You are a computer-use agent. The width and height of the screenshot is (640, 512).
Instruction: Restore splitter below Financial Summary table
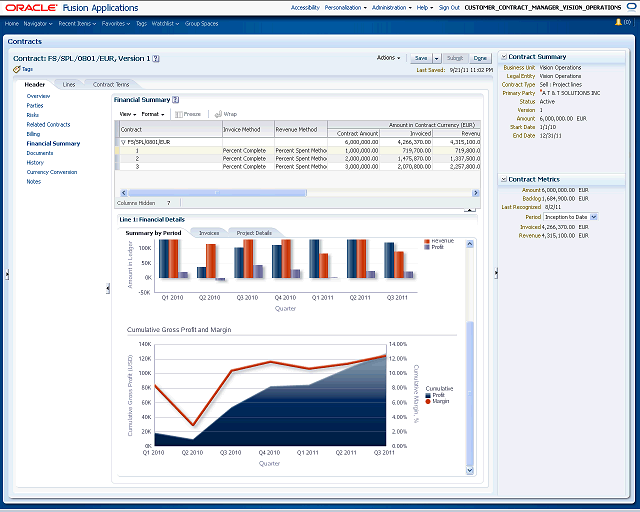(x=470, y=210)
